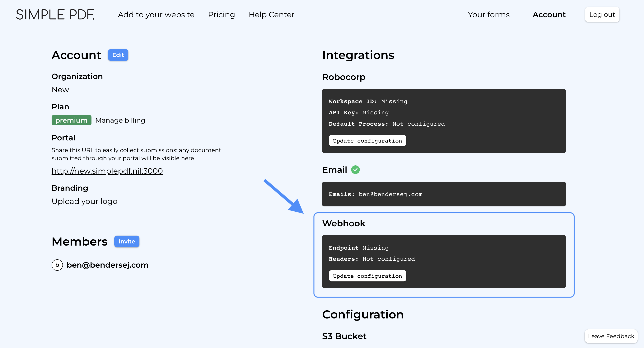Click the Upload your logo link
The image size is (644, 348).
point(84,201)
